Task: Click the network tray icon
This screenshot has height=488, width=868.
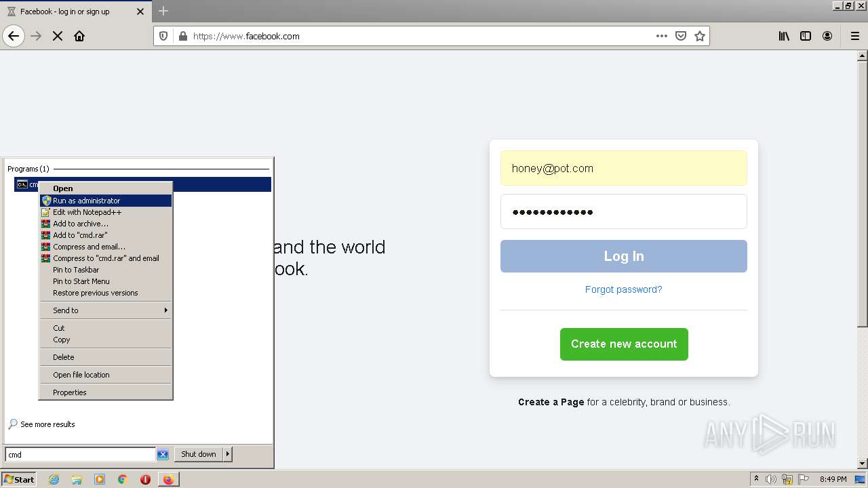Action: point(787,479)
